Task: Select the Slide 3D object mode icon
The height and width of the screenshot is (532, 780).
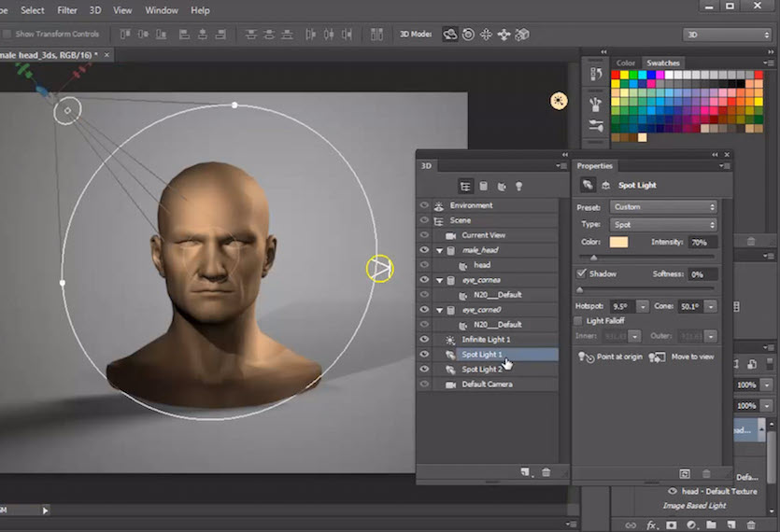Action: pyautogui.click(x=503, y=35)
